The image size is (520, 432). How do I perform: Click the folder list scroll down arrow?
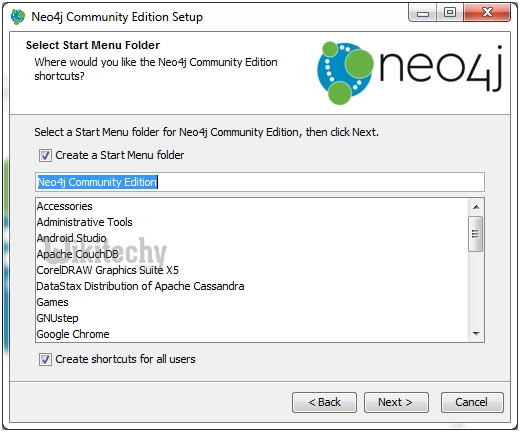[x=476, y=333]
